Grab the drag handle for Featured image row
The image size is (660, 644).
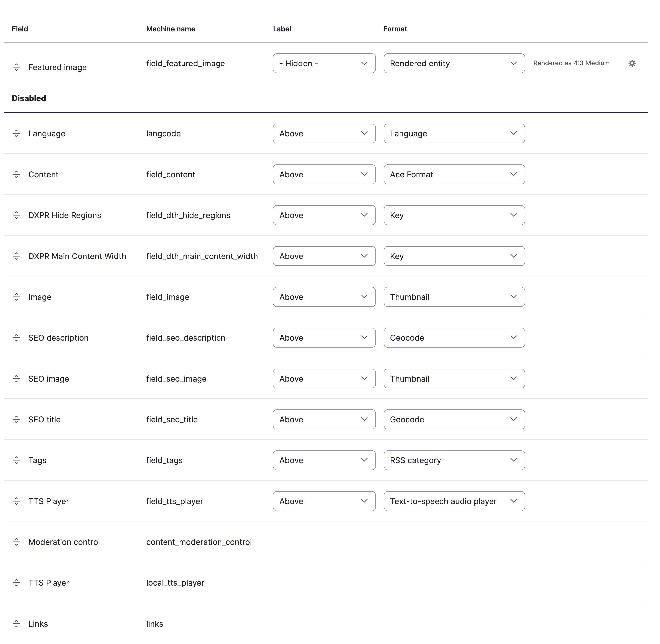point(16,67)
